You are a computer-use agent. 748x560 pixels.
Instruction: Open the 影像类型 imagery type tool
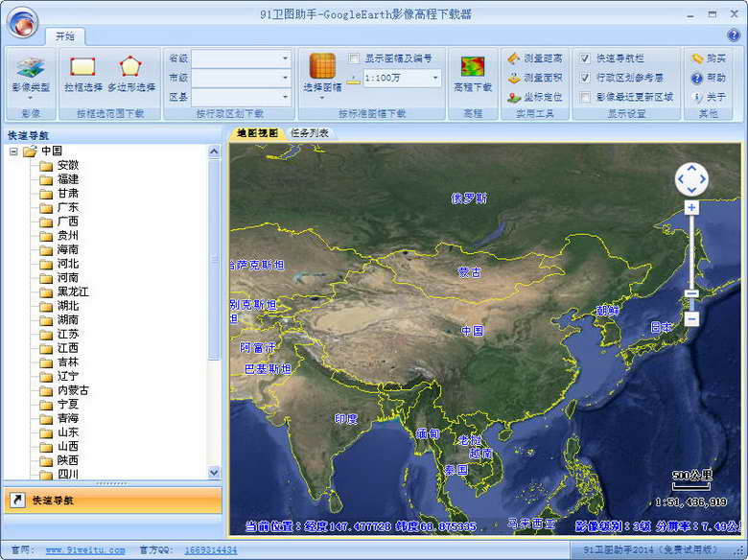pyautogui.click(x=31, y=74)
